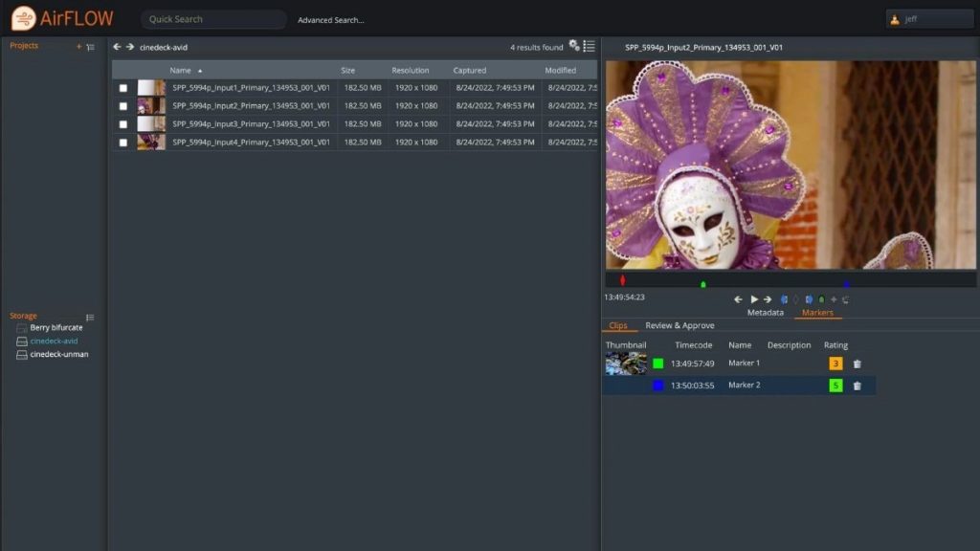Image resolution: width=980 pixels, height=551 pixels.
Task: Click the step-forward arrow in playback controls
Action: coord(766,298)
